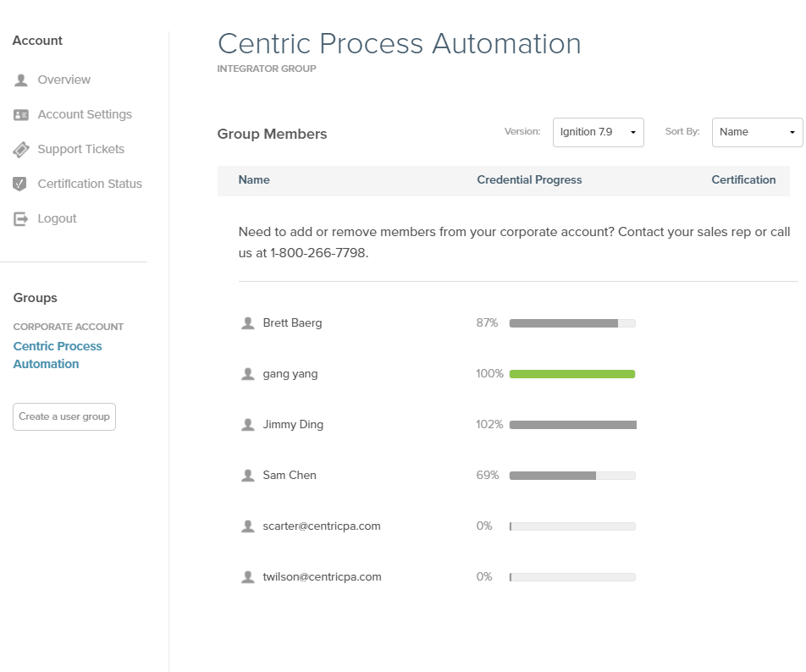
Task: Open the Sort By dropdown showing Name
Action: [757, 133]
